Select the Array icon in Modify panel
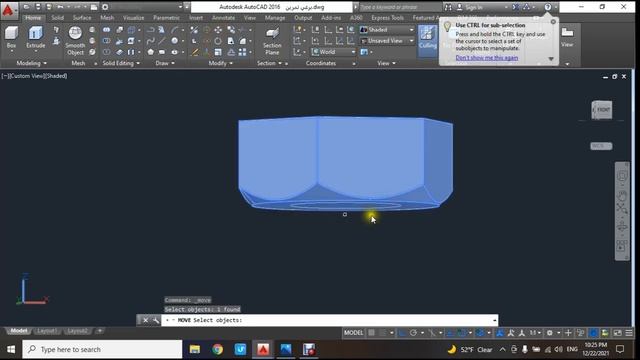640x360 pixels. (x=242, y=52)
